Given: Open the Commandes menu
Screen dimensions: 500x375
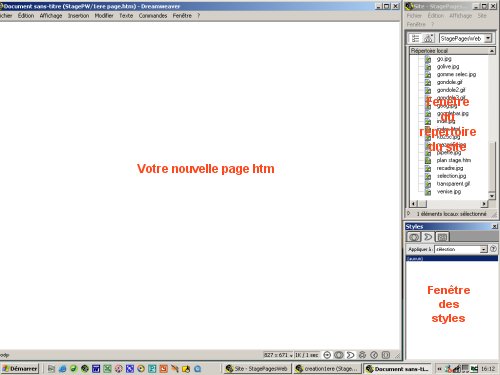Looking at the screenshot, I should [x=153, y=16].
